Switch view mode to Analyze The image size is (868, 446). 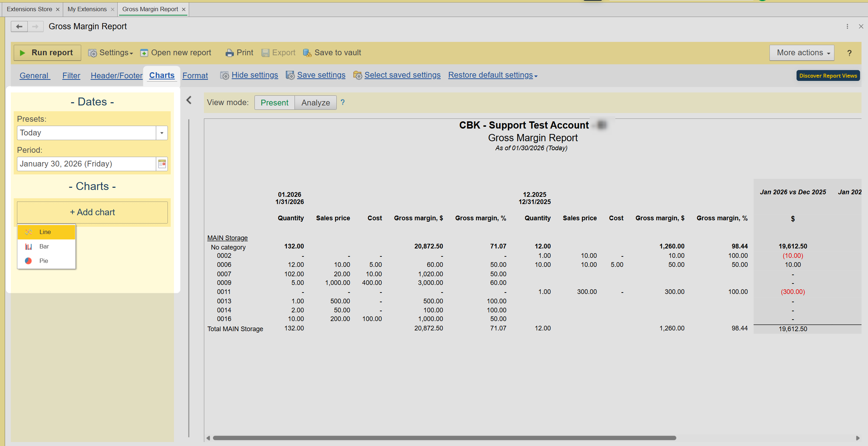(x=315, y=103)
